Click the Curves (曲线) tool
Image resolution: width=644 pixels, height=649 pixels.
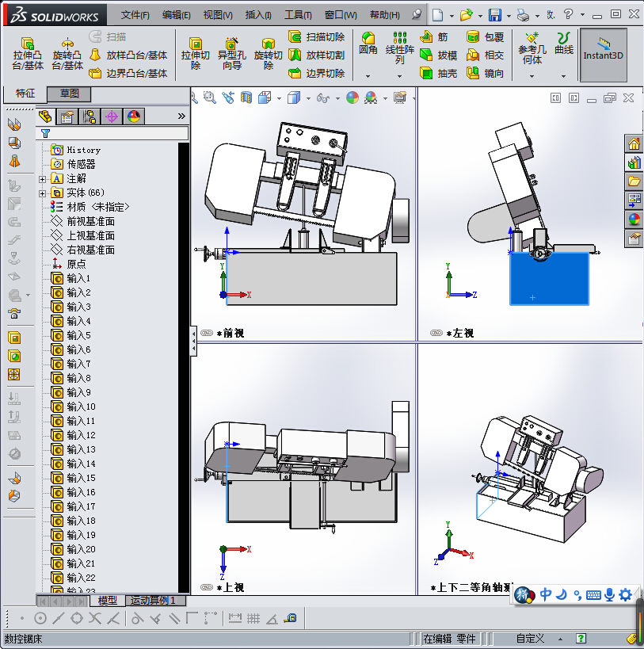[564, 43]
